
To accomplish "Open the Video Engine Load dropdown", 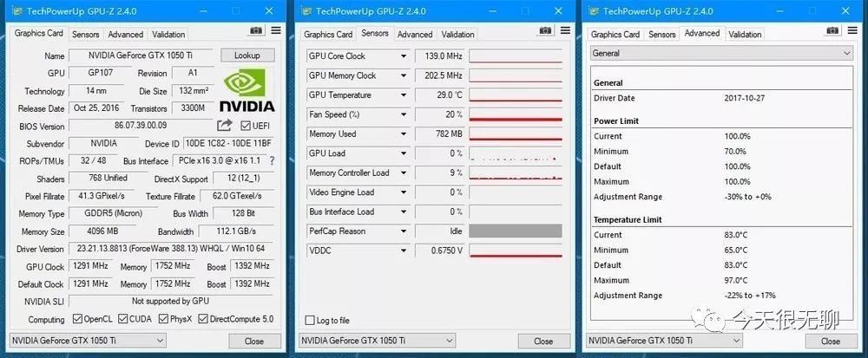I will [x=404, y=192].
